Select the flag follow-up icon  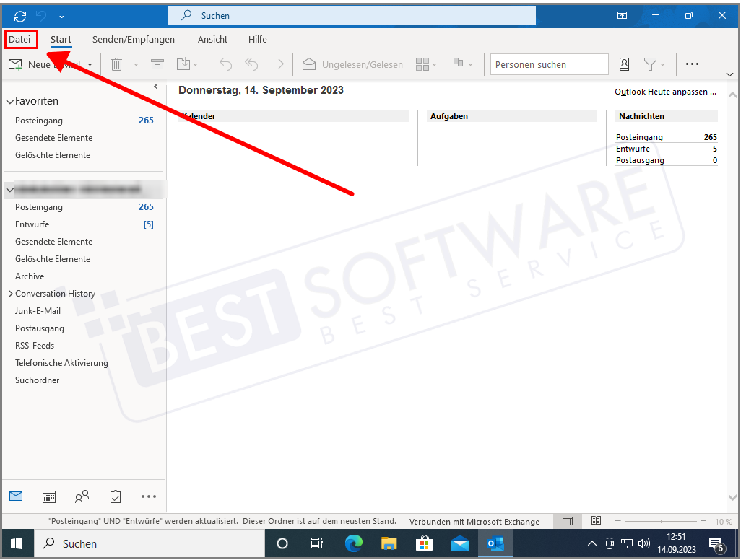coord(459,64)
